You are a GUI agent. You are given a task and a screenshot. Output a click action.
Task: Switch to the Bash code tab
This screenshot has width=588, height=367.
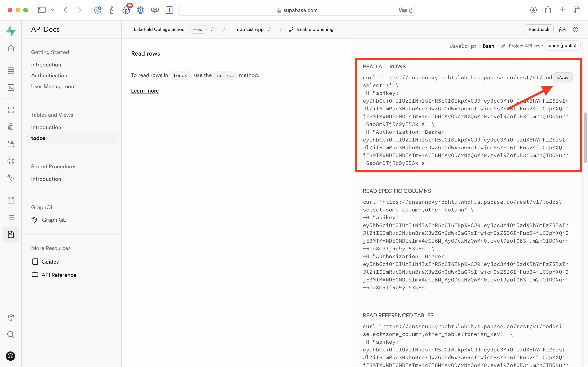point(488,46)
